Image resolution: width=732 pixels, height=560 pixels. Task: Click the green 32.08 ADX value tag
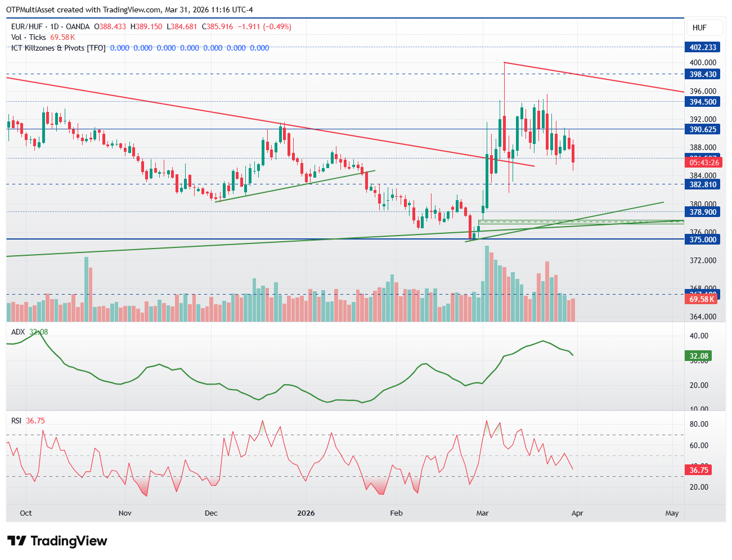pyautogui.click(x=699, y=356)
